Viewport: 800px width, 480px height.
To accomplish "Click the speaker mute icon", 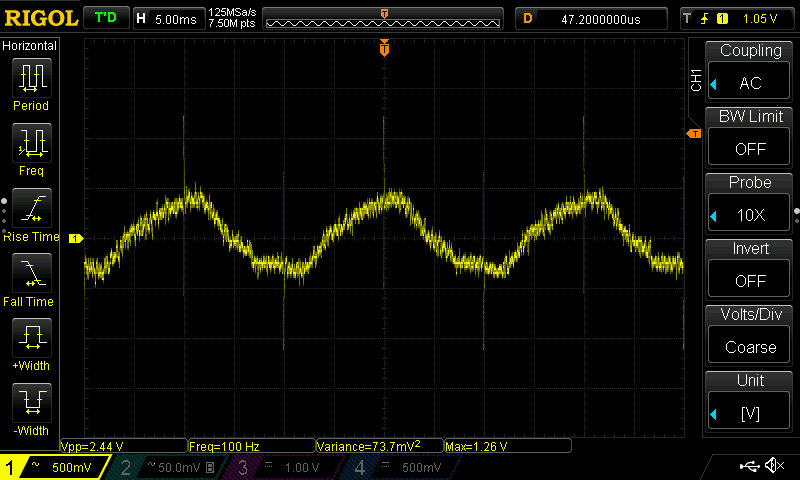I will point(773,466).
